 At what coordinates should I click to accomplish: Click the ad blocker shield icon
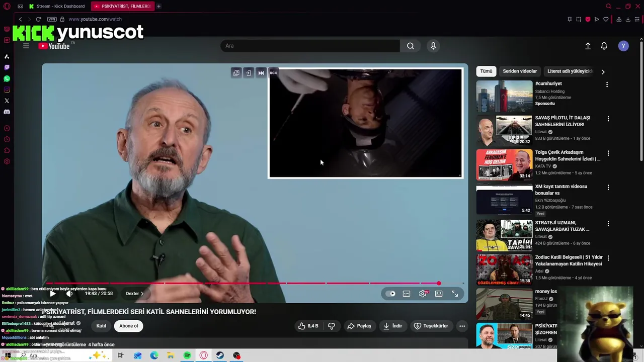tap(588, 19)
